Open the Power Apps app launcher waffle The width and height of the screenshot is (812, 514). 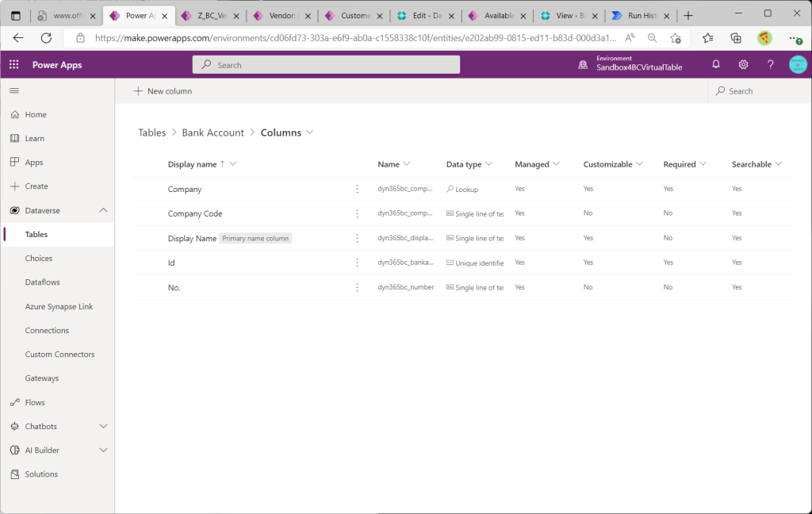(14, 65)
